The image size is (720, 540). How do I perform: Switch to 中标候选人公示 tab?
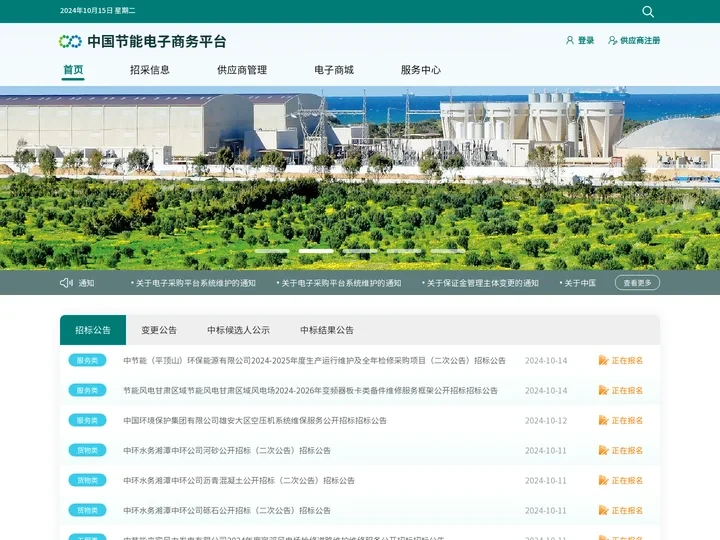click(x=238, y=330)
